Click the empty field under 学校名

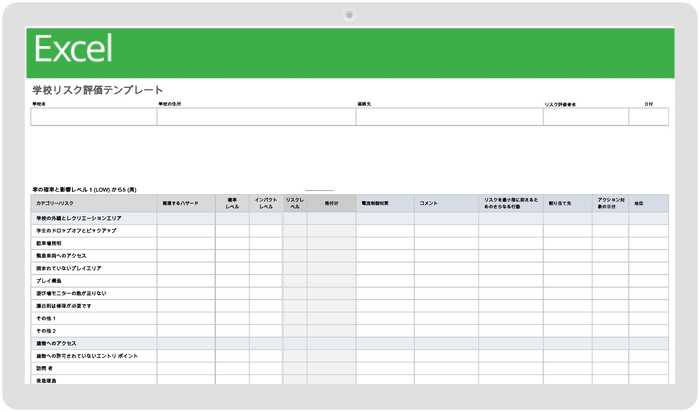point(94,117)
